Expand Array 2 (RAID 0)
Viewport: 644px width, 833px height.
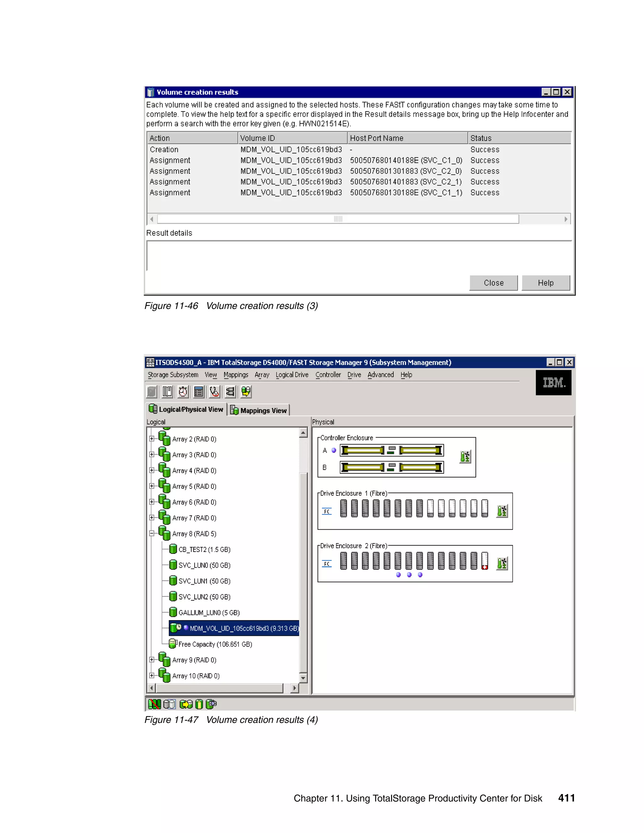(x=152, y=439)
